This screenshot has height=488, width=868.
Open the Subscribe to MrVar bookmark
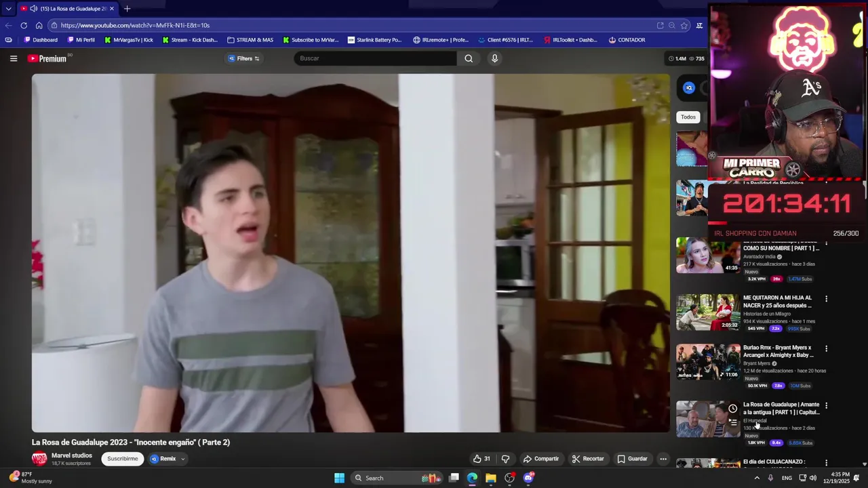pyautogui.click(x=311, y=40)
